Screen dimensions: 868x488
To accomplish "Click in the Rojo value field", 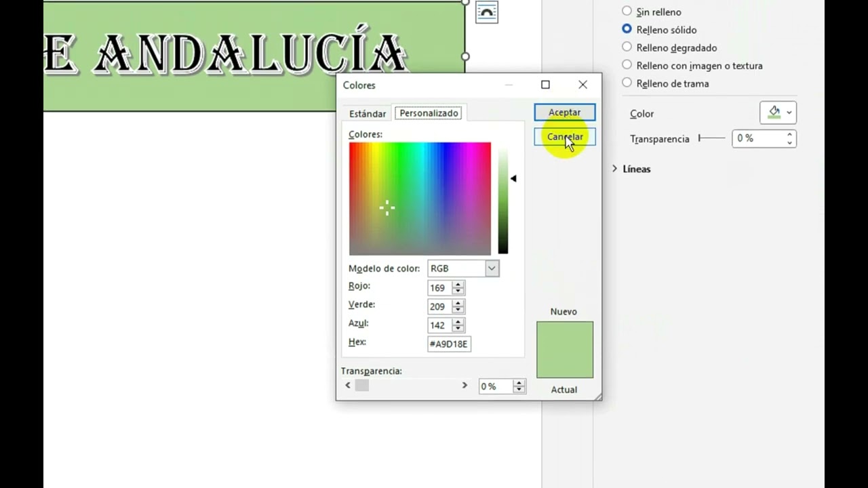I will tap(439, 288).
